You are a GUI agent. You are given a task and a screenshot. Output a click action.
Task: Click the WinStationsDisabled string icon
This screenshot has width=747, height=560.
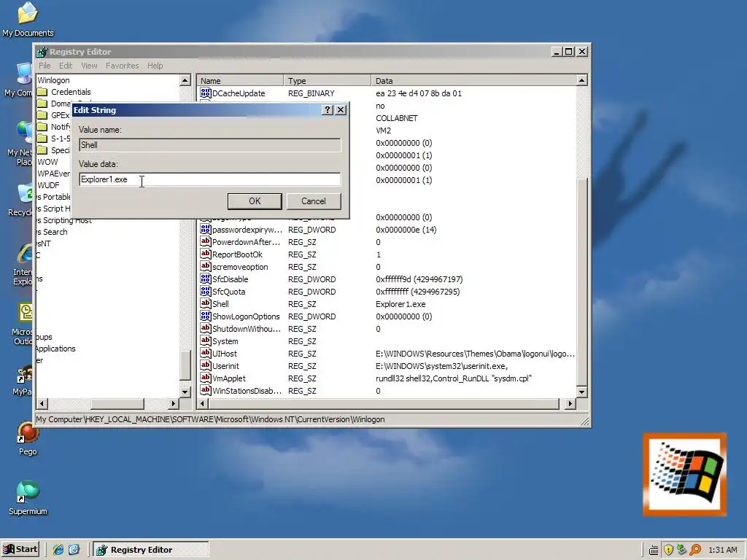tap(205, 390)
